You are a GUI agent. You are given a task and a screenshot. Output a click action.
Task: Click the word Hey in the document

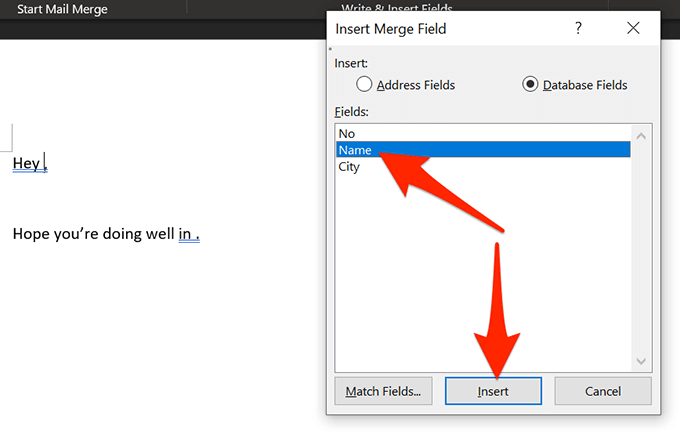(x=26, y=163)
